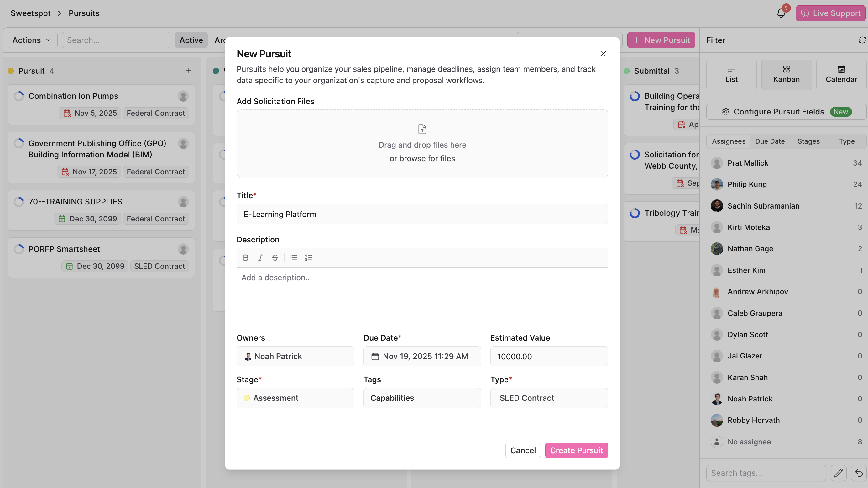868x488 pixels.
Task: Click the filter refresh icon
Action: pyautogui.click(x=862, y=40)
